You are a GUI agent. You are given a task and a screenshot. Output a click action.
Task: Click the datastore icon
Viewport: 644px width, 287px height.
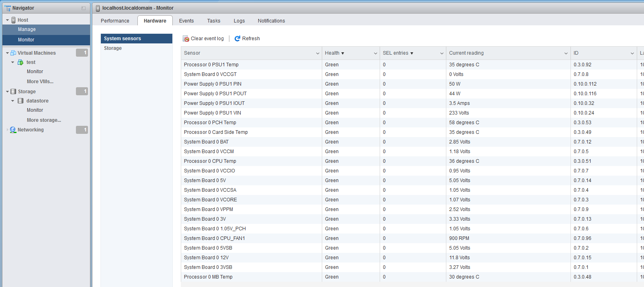[x=20, y=101]
